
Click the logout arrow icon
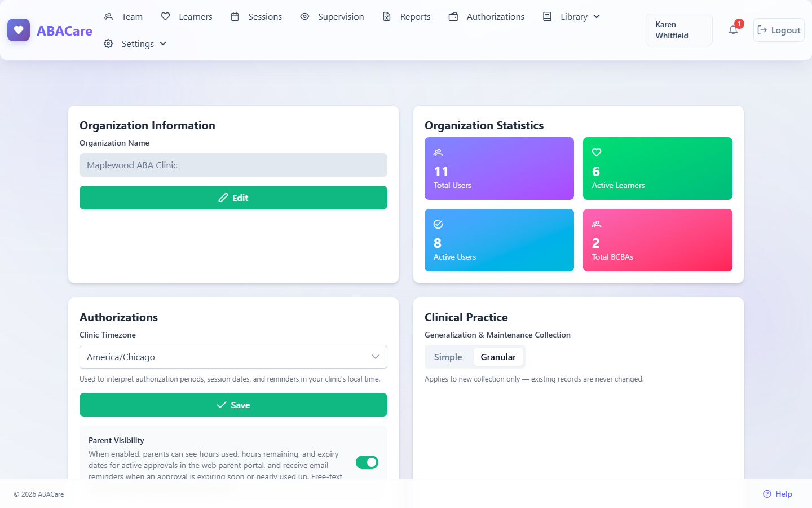(762, 30)
